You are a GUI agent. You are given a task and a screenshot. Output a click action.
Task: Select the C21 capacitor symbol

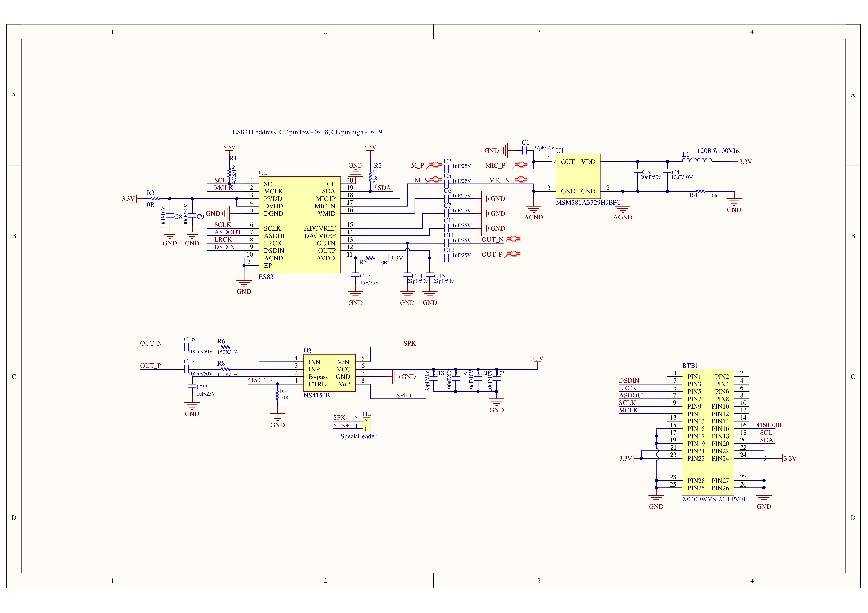pyautogui.click(x=496, y=379)
